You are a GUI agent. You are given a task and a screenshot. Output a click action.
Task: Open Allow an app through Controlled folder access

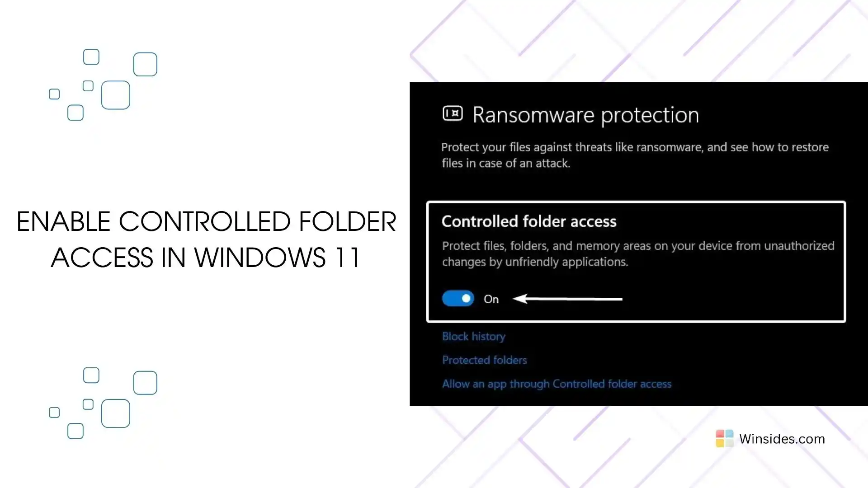557,384
